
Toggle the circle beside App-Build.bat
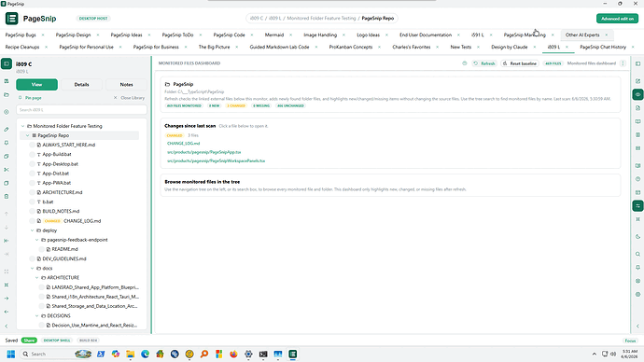[32, 154]
